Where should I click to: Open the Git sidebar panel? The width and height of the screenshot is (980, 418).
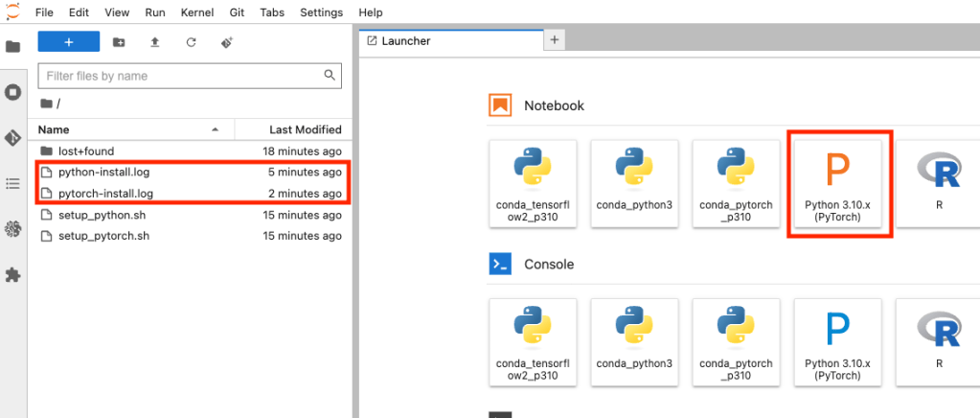click(x=13, y=138)
